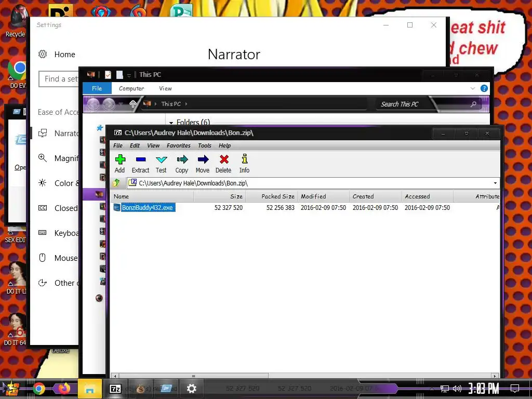Sort by the Name column header
Image resolution: width=532 pixels, height=399 pixels.
pos(152,196)
